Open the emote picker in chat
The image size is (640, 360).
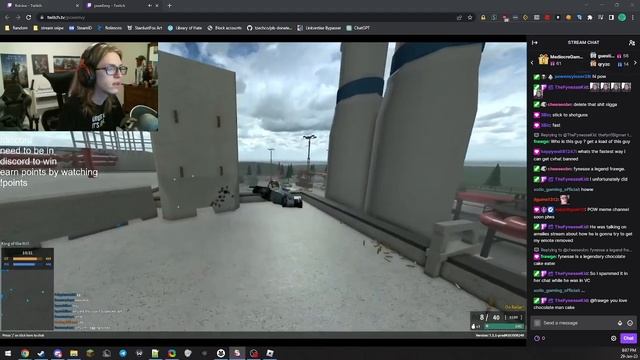click(630, 323)
